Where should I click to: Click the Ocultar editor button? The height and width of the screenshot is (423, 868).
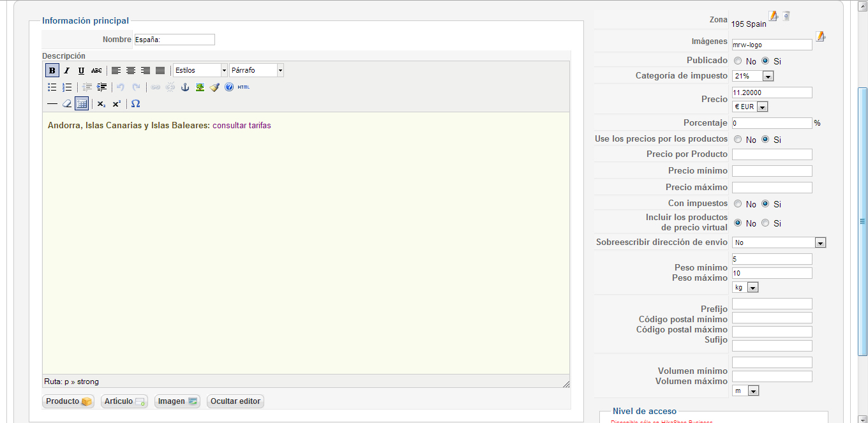click(236, 401)
